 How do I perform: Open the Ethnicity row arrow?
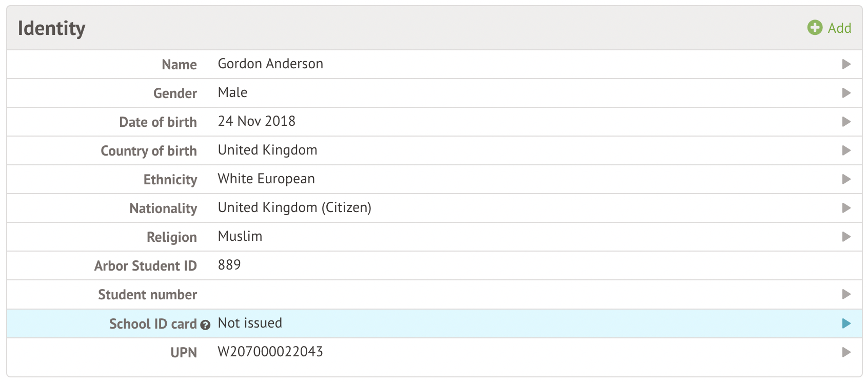[846, 179]
